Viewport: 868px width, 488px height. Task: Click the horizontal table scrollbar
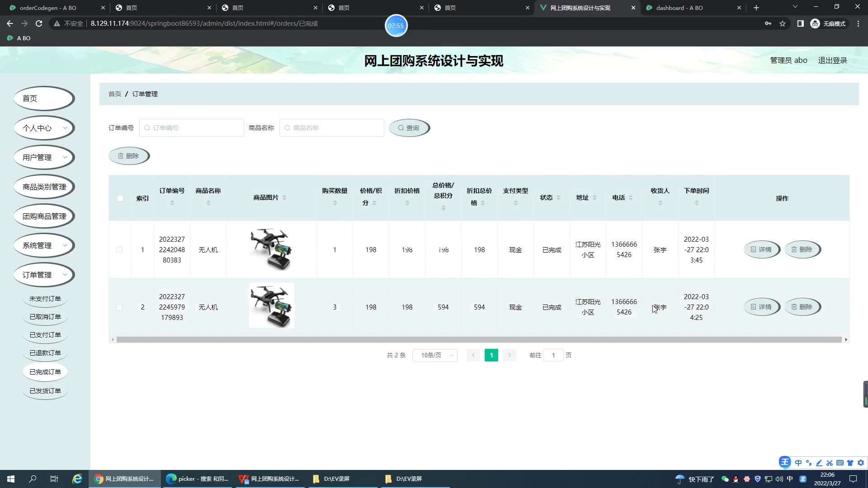pyautogui.click(x=478, y=339)
